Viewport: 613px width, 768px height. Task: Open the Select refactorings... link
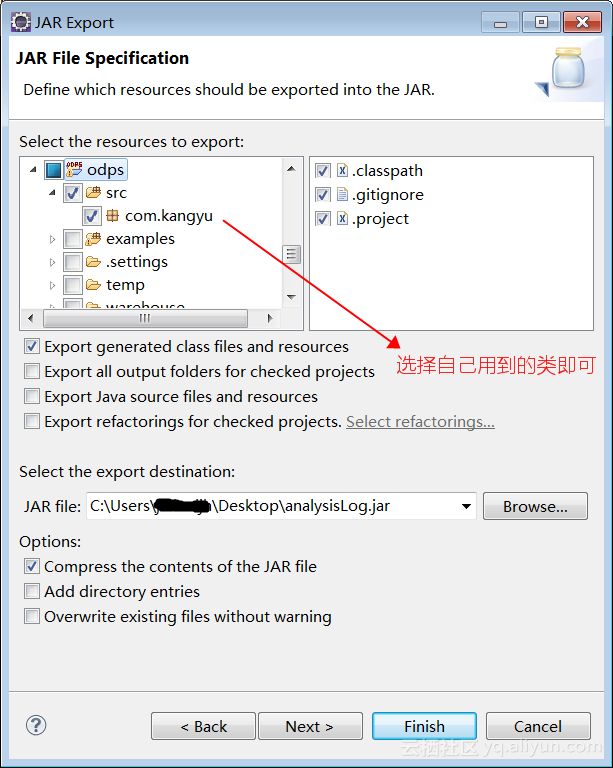coord(420,422)
